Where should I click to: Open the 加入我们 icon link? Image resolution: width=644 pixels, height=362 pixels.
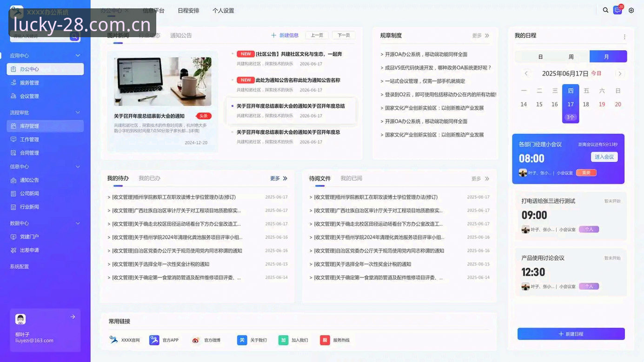pyautogui.click(x=283, y=340)
